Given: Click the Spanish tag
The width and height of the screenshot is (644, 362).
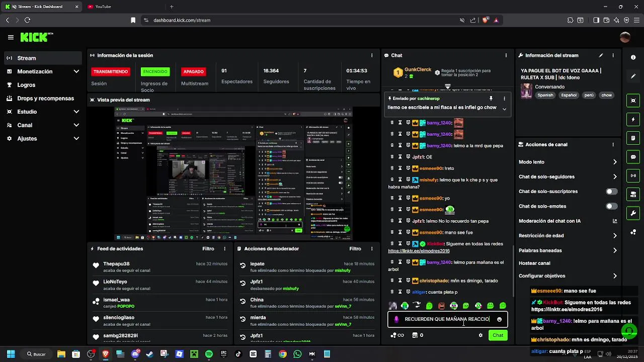Looking at the screenshot, I should click(545, 95).
